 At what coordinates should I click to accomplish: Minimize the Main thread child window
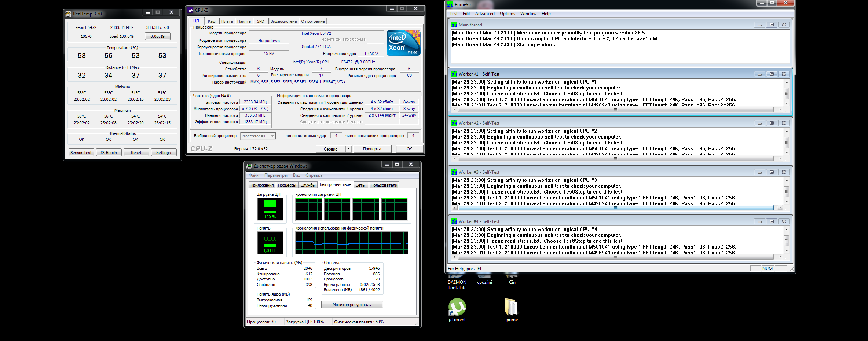tap(759, 25)
